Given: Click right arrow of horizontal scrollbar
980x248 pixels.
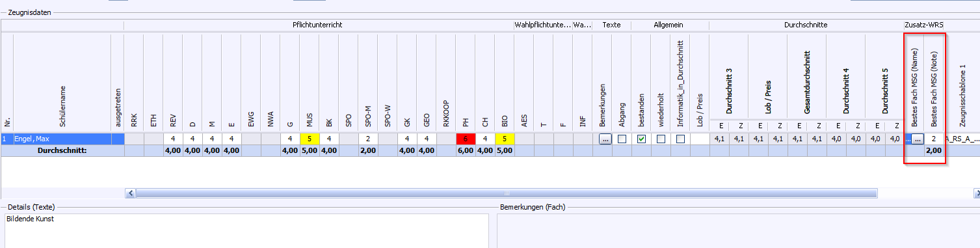Looking at the screenshot, I should coord(977,193).
